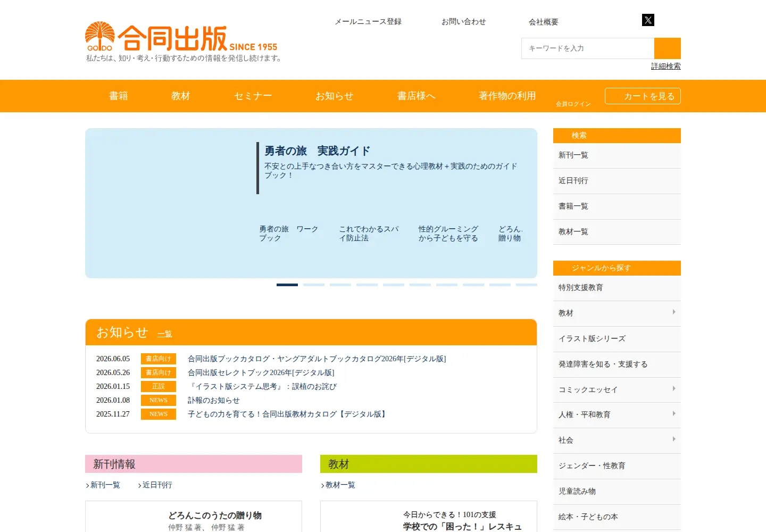Open 児童読み物 genre

[617, 492]
